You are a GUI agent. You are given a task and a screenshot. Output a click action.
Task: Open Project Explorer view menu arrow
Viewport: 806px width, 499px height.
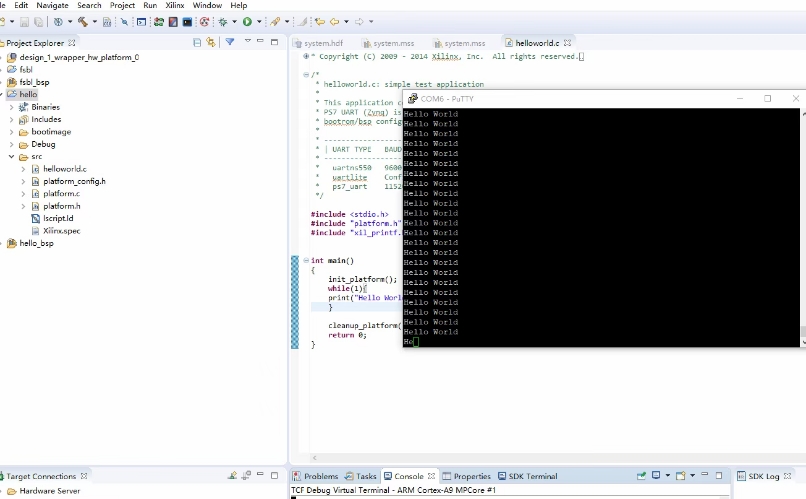(247, 41)
